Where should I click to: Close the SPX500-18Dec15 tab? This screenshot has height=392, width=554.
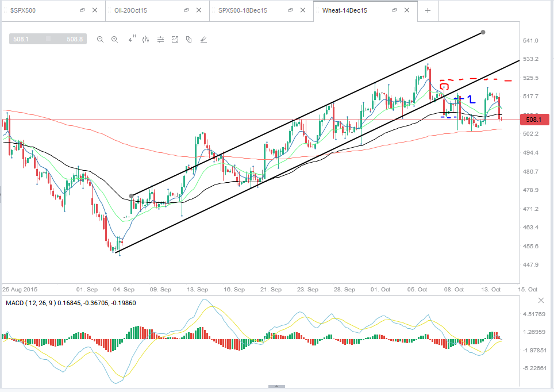[x=303, y=10]
